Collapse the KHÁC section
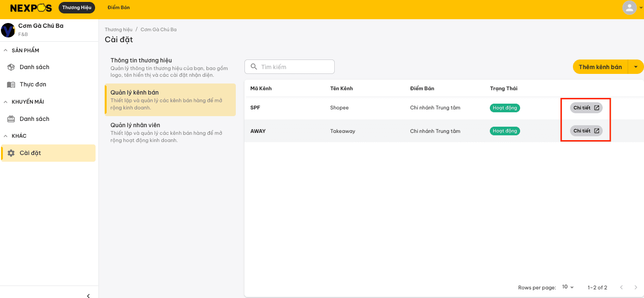The height and width of the screenshot is (298, 644). 6,136
